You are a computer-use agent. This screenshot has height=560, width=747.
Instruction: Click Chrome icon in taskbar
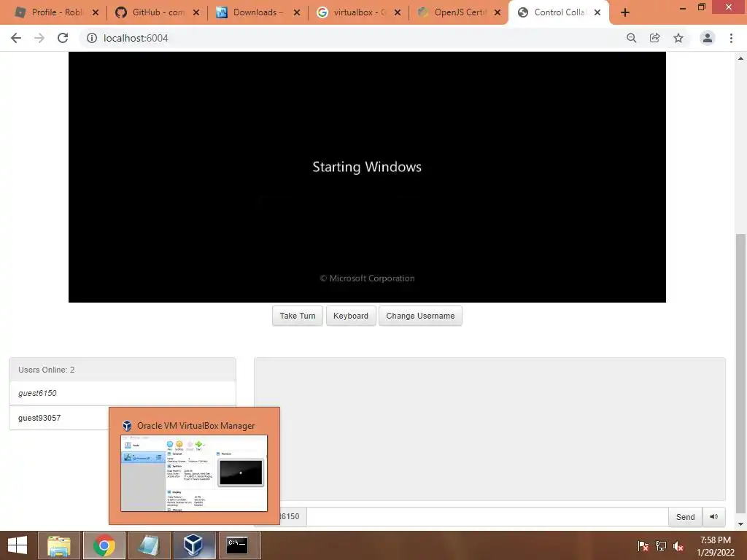coord(104,545)
